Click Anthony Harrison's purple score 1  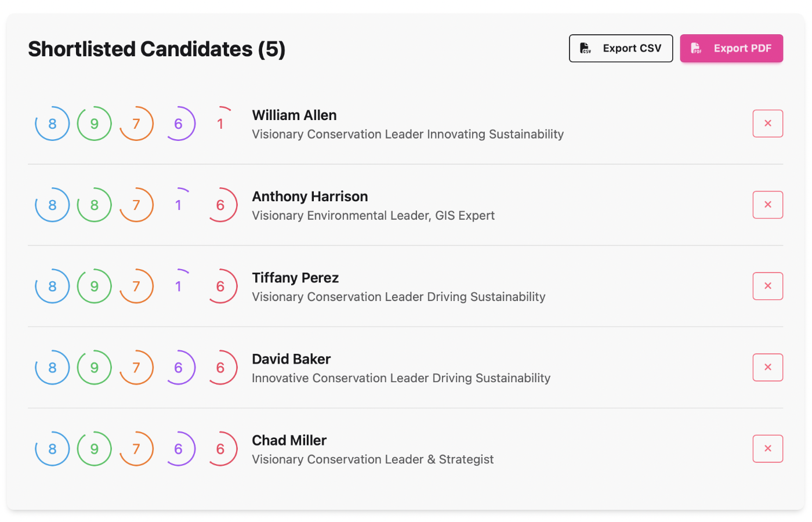point(178,205)
